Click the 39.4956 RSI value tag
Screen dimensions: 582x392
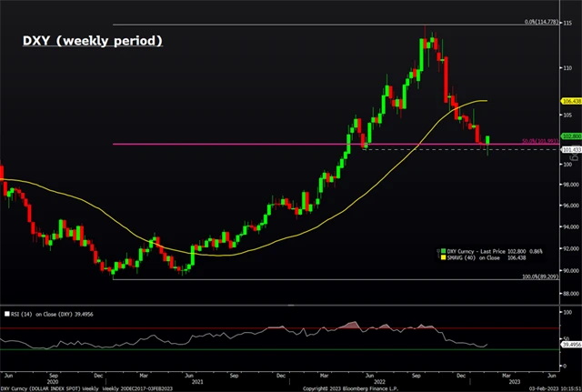[x=572, y=345]
